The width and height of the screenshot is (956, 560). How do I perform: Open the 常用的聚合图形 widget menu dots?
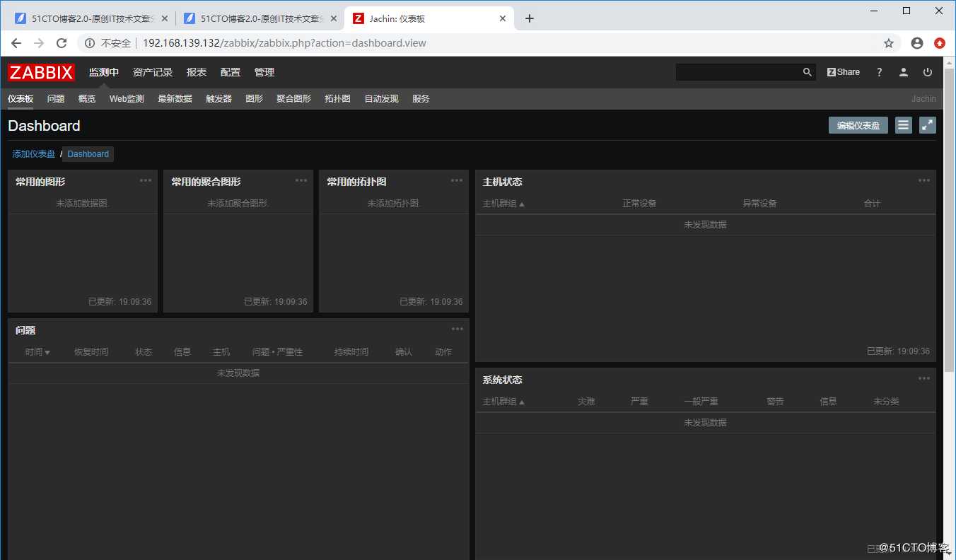(x=301, y=180)
